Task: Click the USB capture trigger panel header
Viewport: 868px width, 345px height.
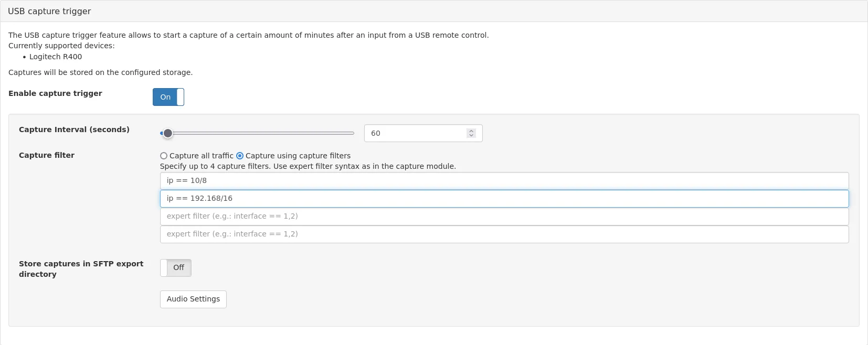Action: [x=49, y=11]
